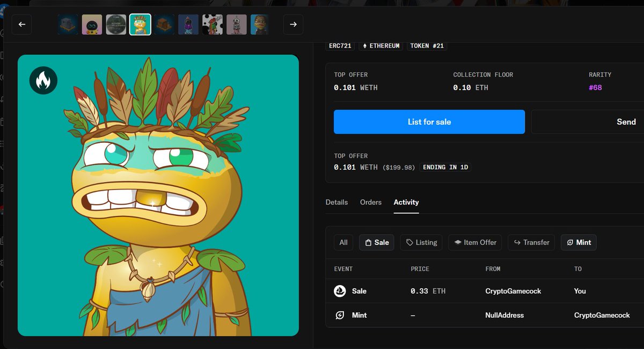Switch to the Orders tab
The height and width of the screenshot is (349, 644).
pos(371,202)
